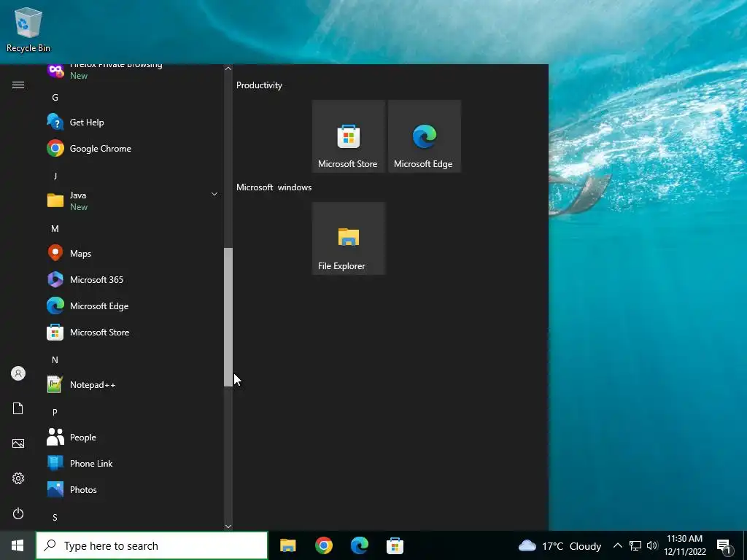
Task: Show hidden system tray icons
Action: coord(617,545)
